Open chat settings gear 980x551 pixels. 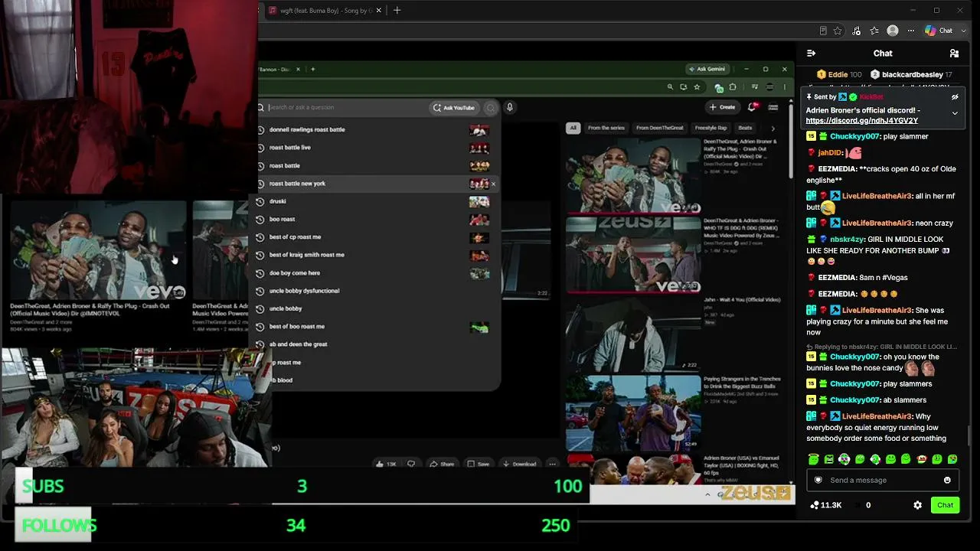coord(917,505)
